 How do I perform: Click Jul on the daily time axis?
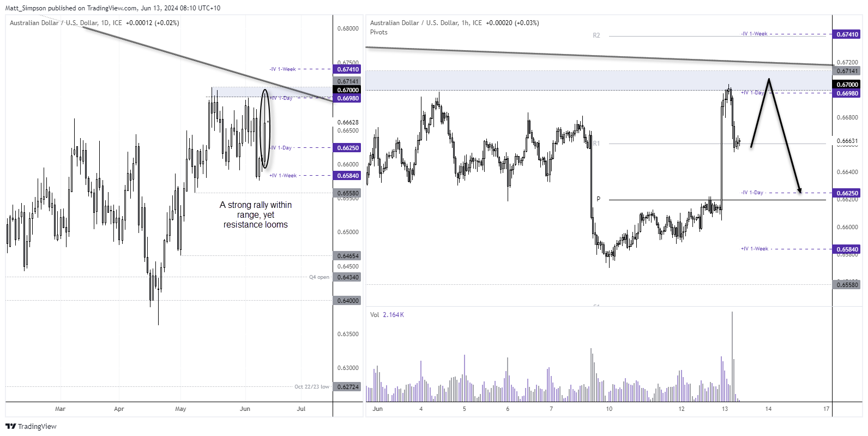pos(301,409)
